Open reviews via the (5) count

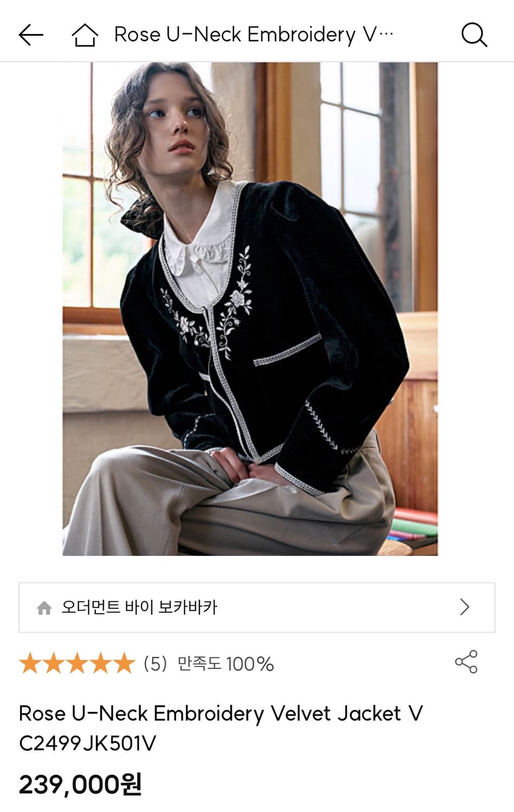tap(155, 664)
